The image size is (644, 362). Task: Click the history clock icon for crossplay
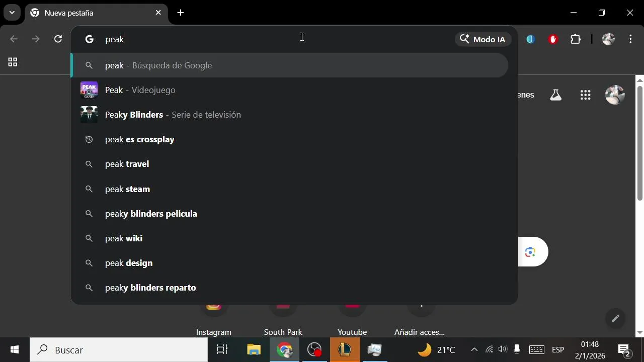(89, 139)
